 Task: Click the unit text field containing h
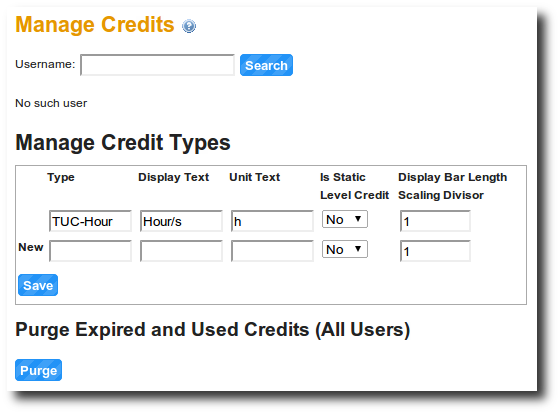pos(272,221)
